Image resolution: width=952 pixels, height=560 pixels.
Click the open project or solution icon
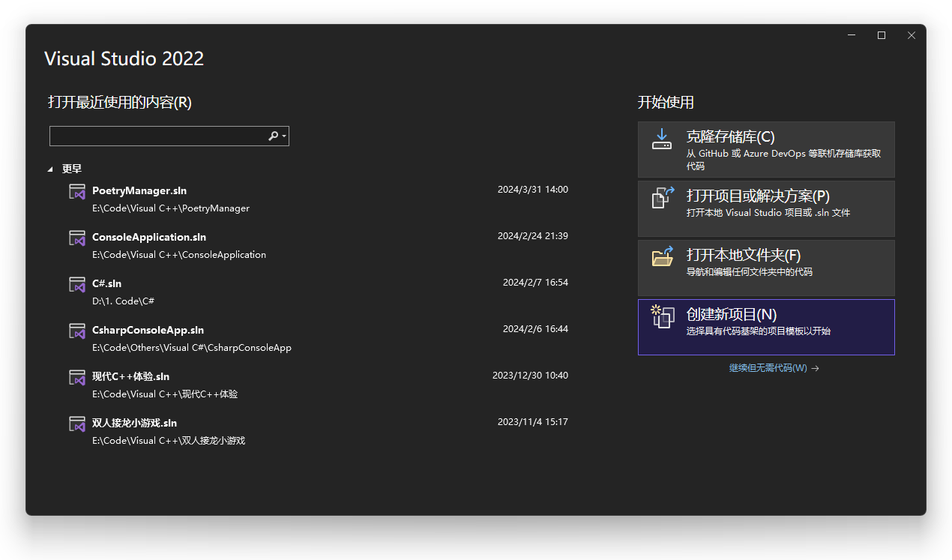[x=662, y=198]
